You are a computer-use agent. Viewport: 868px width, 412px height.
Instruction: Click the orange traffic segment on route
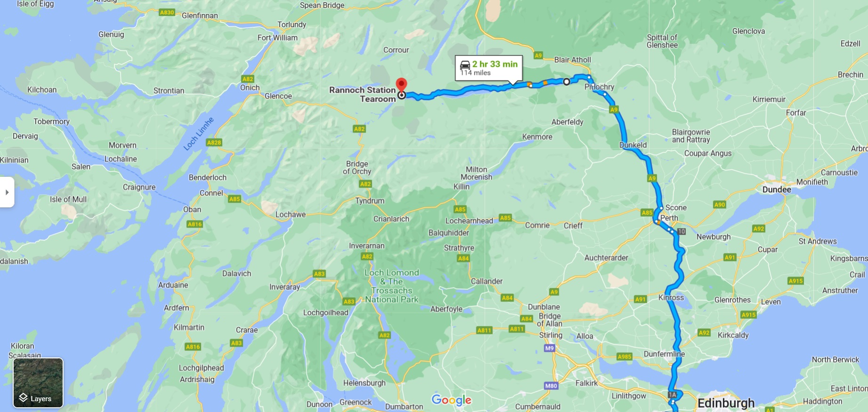click(545, 83)
